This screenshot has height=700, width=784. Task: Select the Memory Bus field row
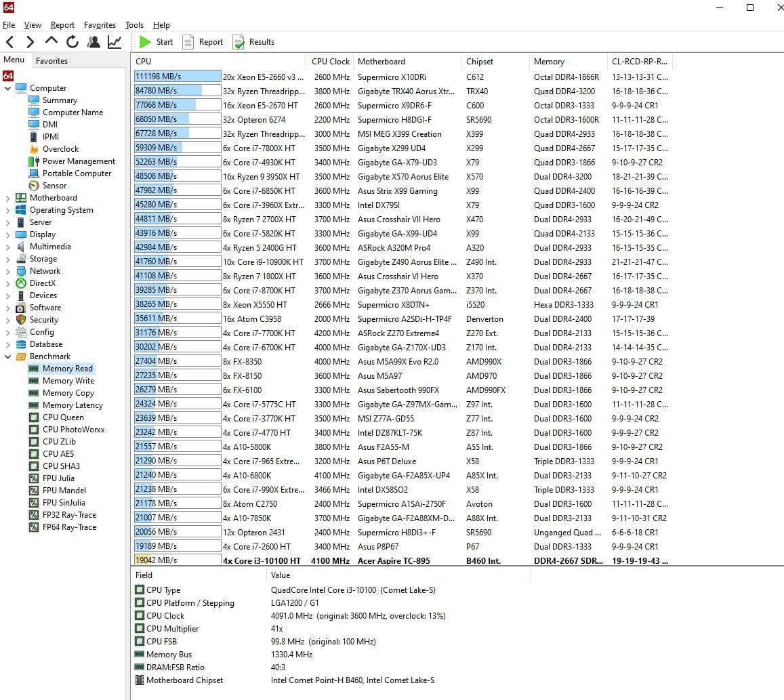point(330,655)
